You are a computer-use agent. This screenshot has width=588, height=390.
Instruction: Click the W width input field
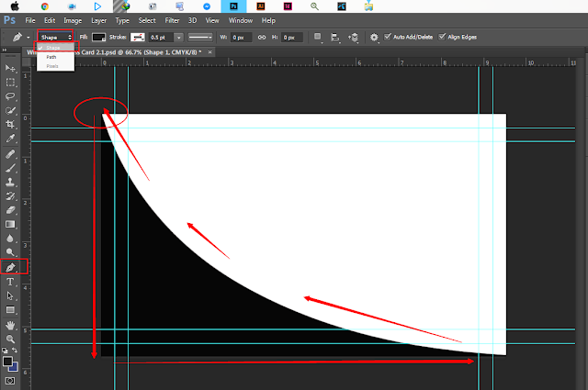[x=241, y=37]
